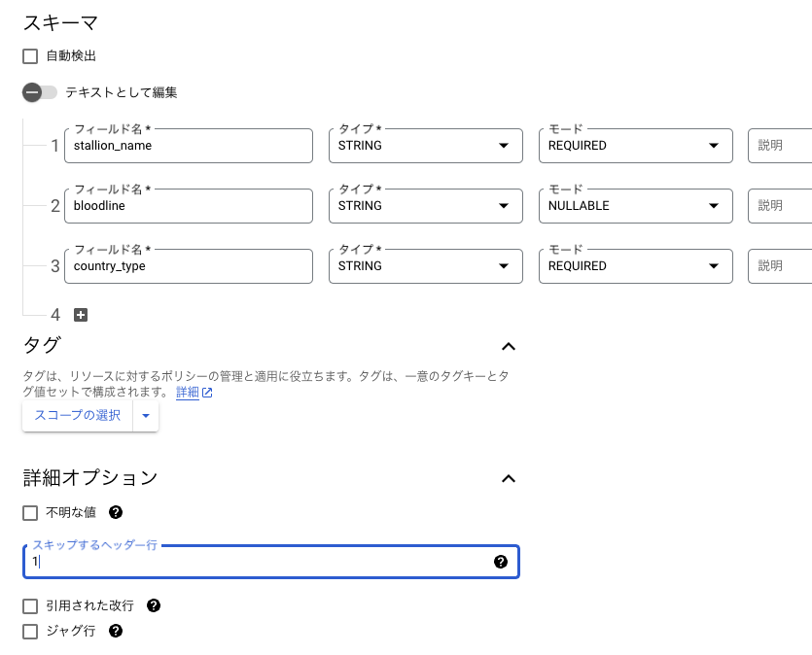Enable the 自動検出 checkbox
This screenshot has height=655, width=812.
pos(30,56)
